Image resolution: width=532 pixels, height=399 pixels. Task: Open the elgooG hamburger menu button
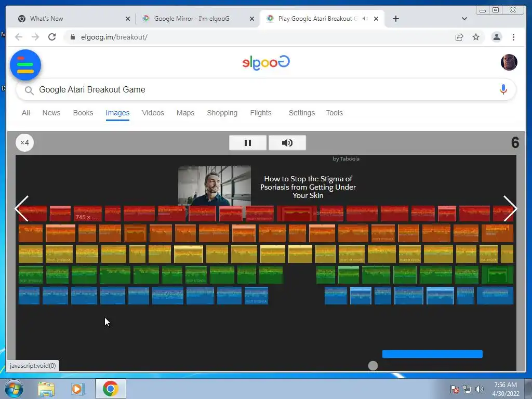tap(25, 65)
